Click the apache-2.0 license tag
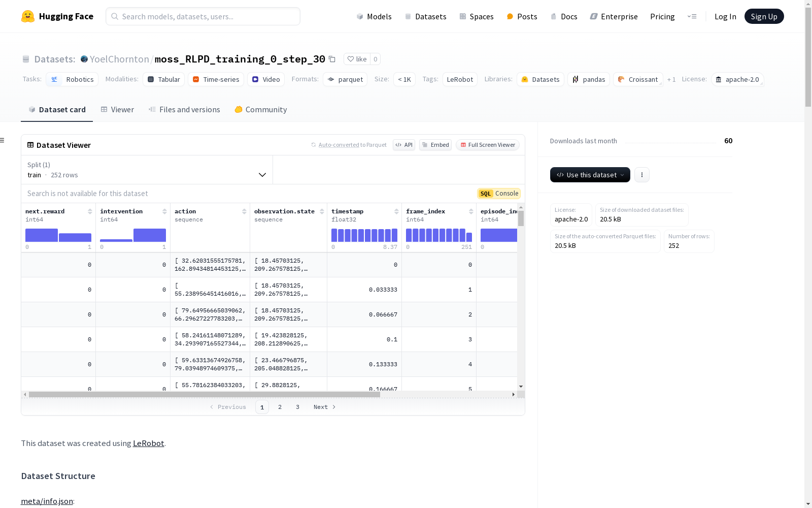 [x=737, y=79]
